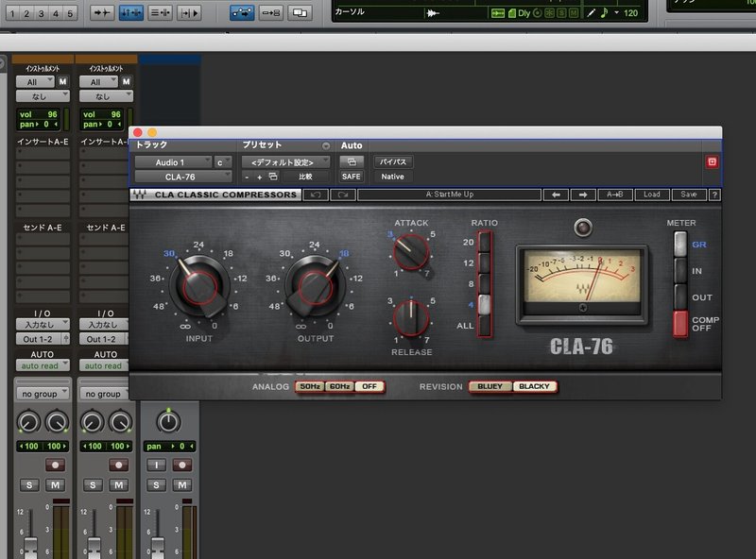
Task: Open second track's auto read automation mode
Action: click(x=104, y=365)
